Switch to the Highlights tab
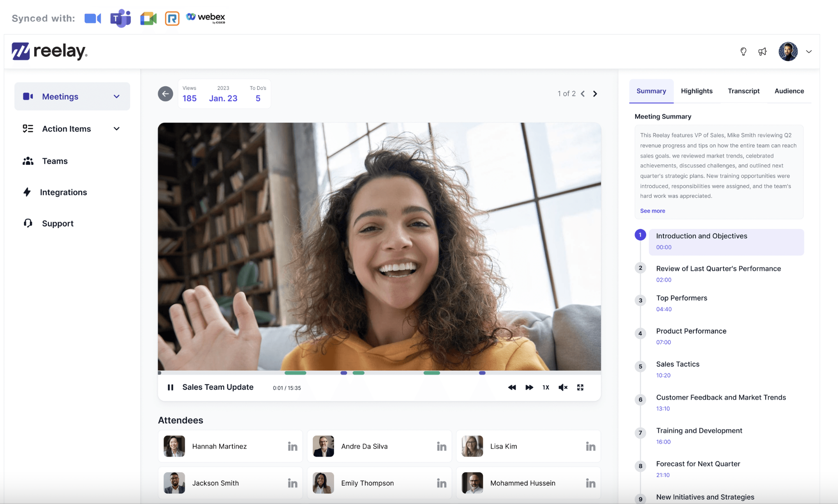 pos(697,91)
